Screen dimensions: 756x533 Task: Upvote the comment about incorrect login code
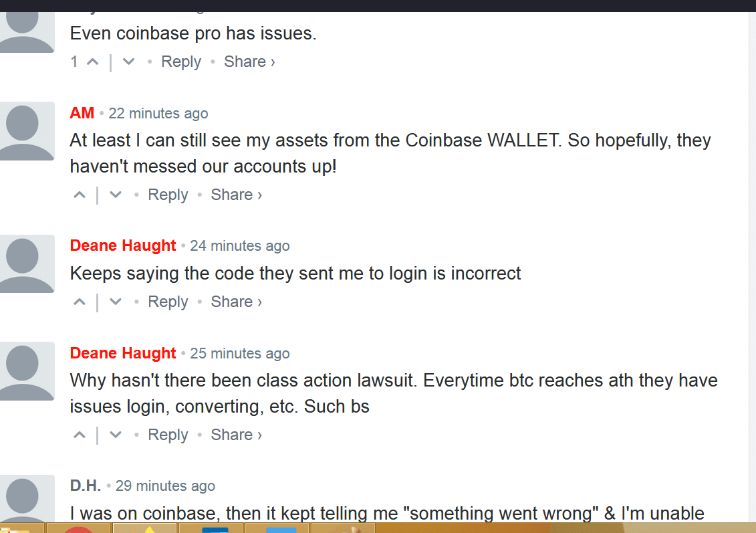pos(80,302)
